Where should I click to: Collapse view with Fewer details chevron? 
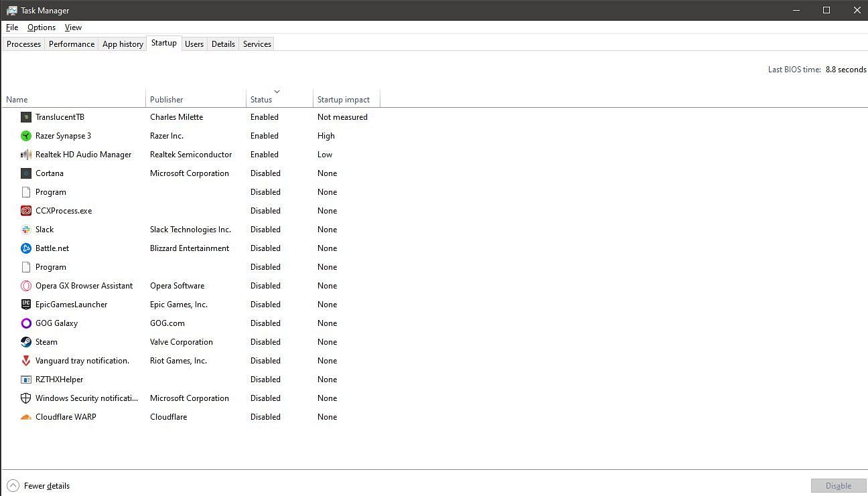point(13,486)
